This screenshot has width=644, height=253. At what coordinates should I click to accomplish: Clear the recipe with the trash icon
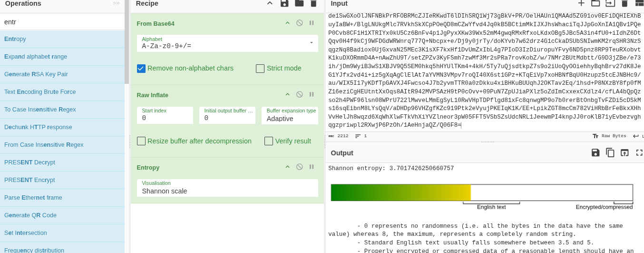[313, 3]
